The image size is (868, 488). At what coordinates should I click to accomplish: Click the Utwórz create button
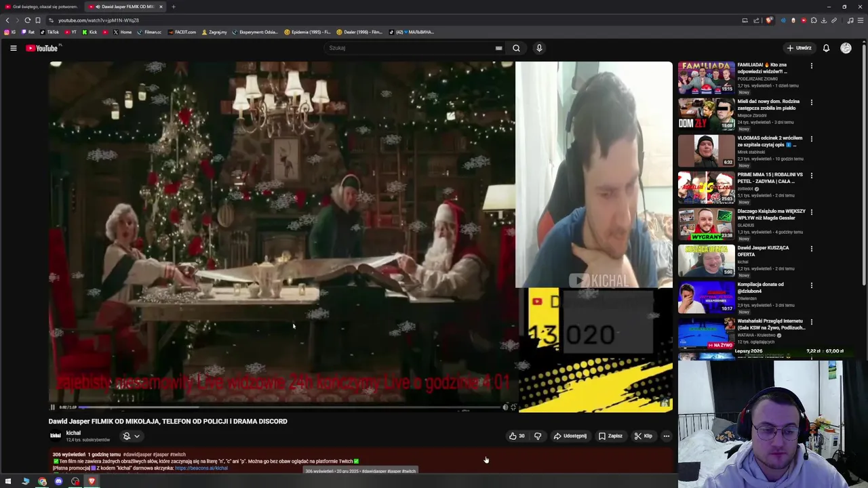click(800, 48)
